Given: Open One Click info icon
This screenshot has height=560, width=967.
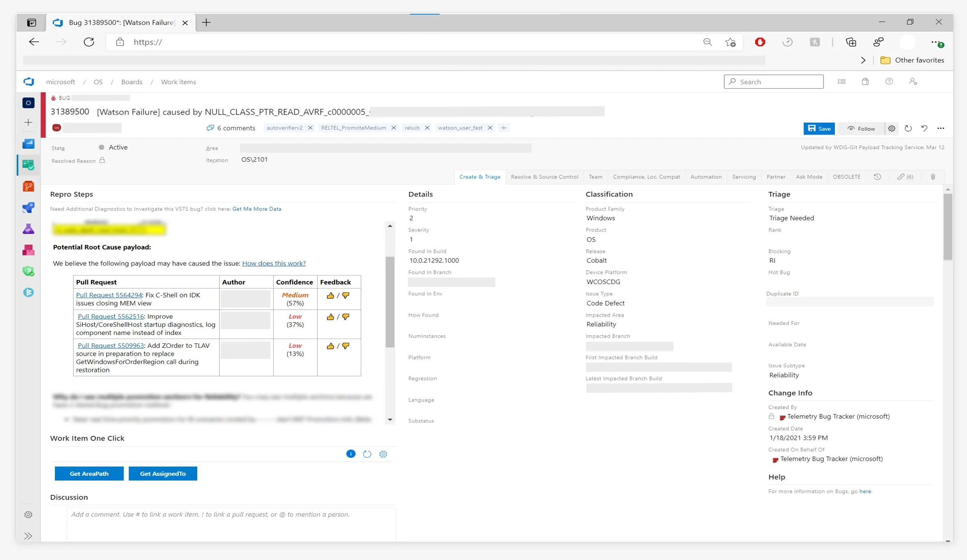Looking at the screenshot, I should [351, 454].
